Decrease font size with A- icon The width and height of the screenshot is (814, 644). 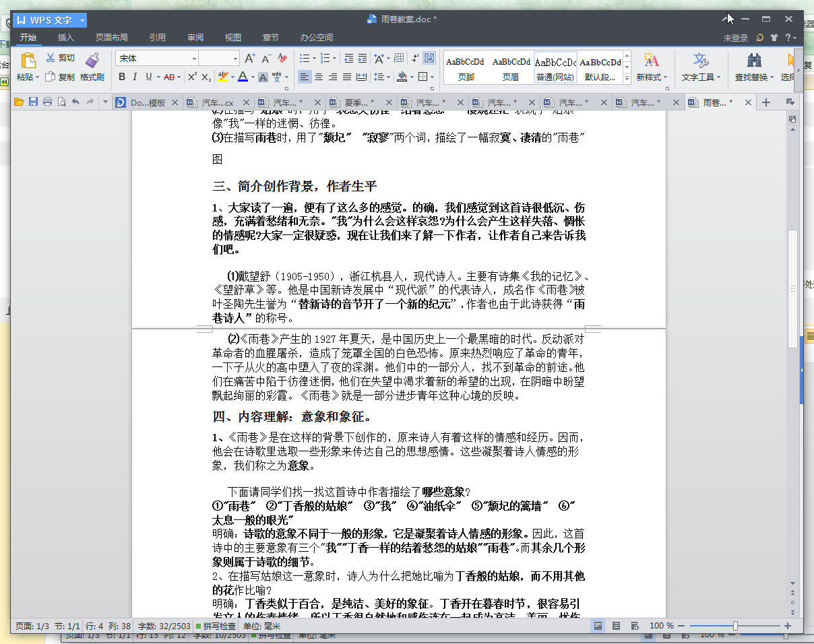coord(266,59)
